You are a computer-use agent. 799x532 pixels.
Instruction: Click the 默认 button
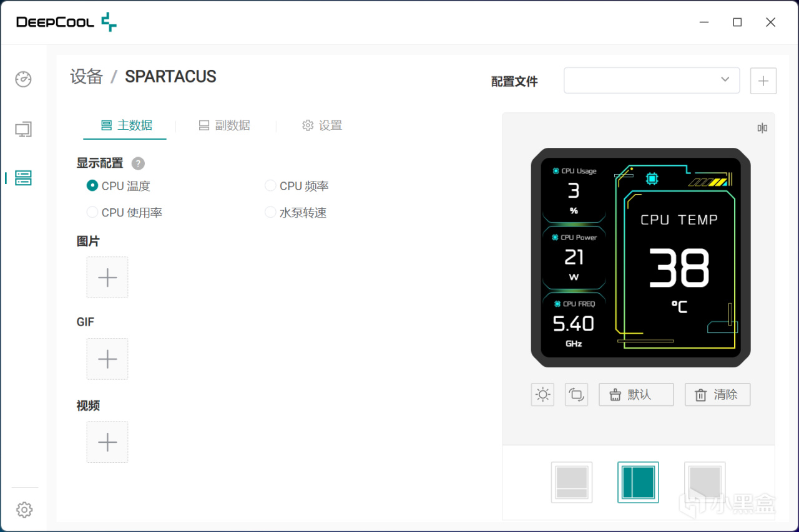click(x=636, y=395)
